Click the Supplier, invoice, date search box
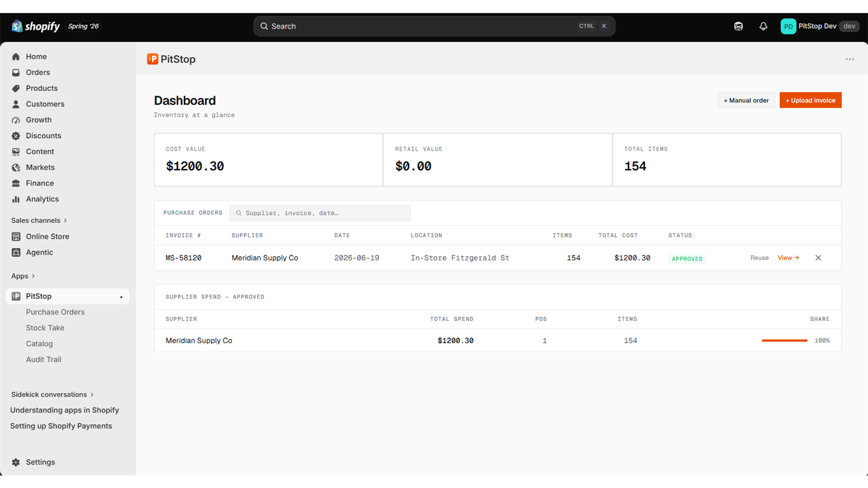The width and height of the screenshot is (868, 488). [320, 213]
